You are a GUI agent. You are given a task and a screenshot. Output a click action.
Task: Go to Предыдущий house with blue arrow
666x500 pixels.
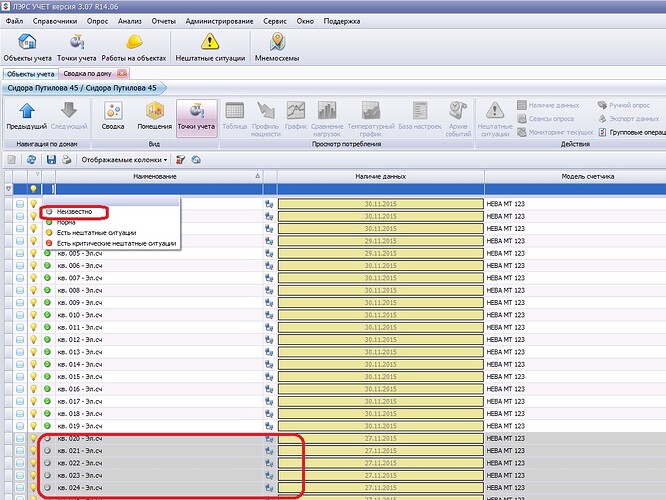(27, 116)
